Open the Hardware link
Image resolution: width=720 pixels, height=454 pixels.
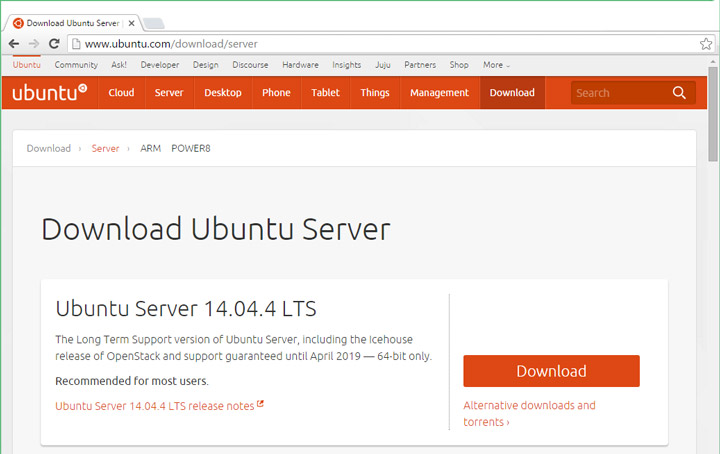coord(300,65)
